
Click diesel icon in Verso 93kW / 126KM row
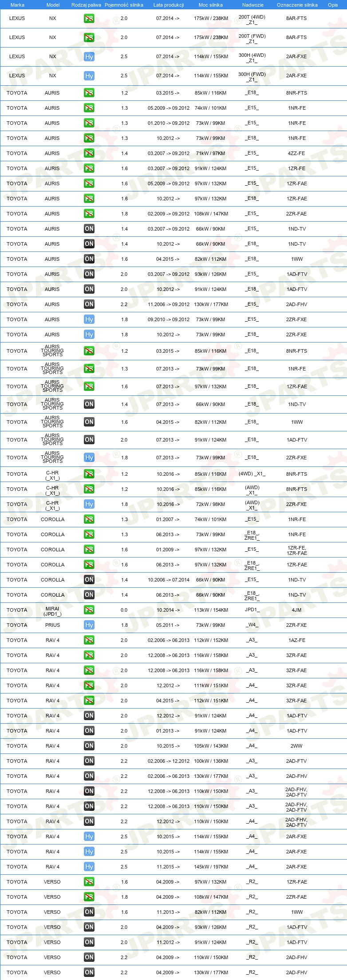point(89,927)
